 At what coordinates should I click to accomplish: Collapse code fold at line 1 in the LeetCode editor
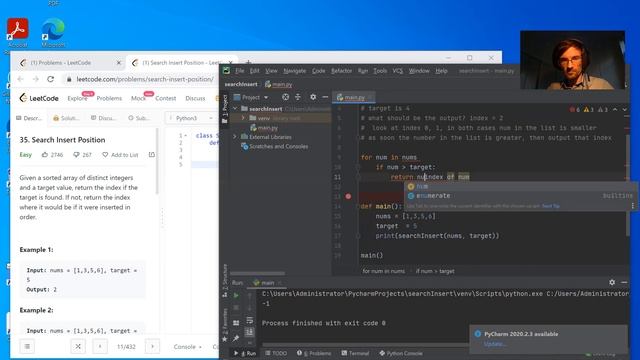pyautogui.click(x=186, y=136)
